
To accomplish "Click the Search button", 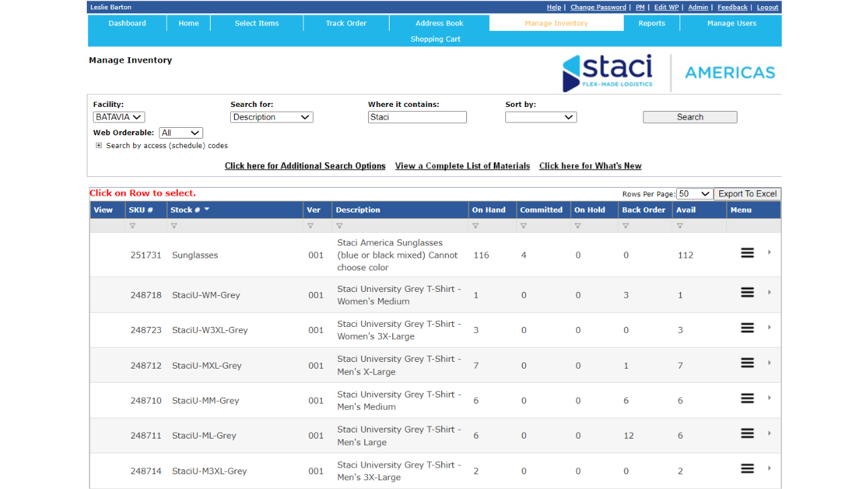I will (690, 117).
